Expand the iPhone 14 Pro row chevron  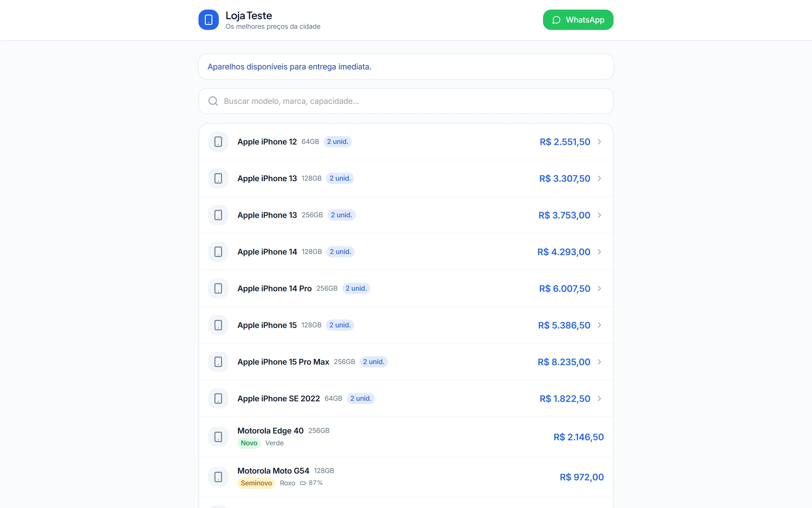[599, 288]
